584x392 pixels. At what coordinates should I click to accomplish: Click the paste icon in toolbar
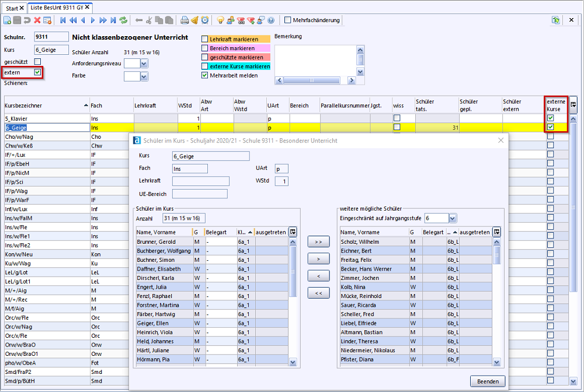(x=169, y=20)
